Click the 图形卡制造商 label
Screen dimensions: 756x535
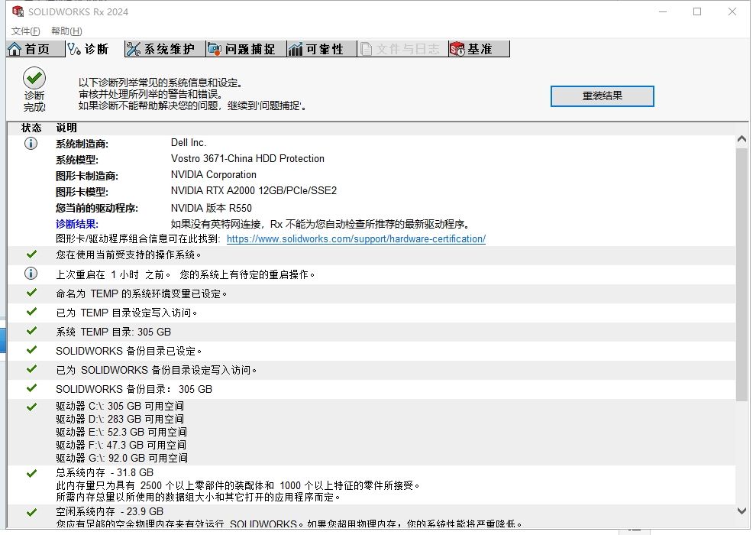point(87,176)
